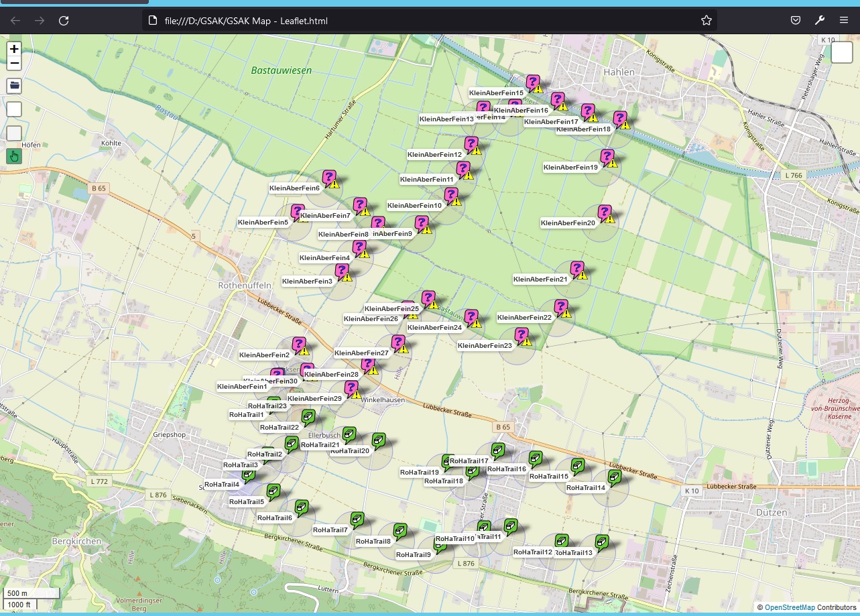Zoom out of the map
Viewport: 860px width, 616px height.
pos(14,64)
